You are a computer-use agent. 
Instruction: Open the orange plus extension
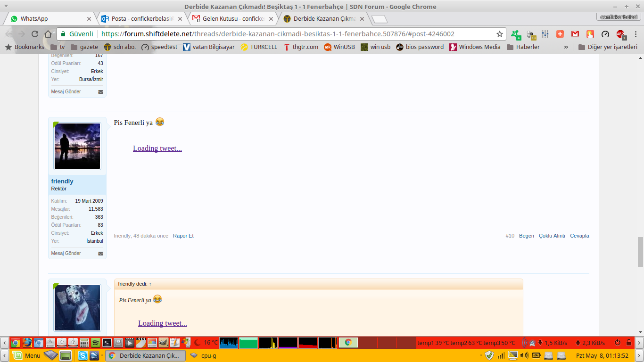point(560,34)
